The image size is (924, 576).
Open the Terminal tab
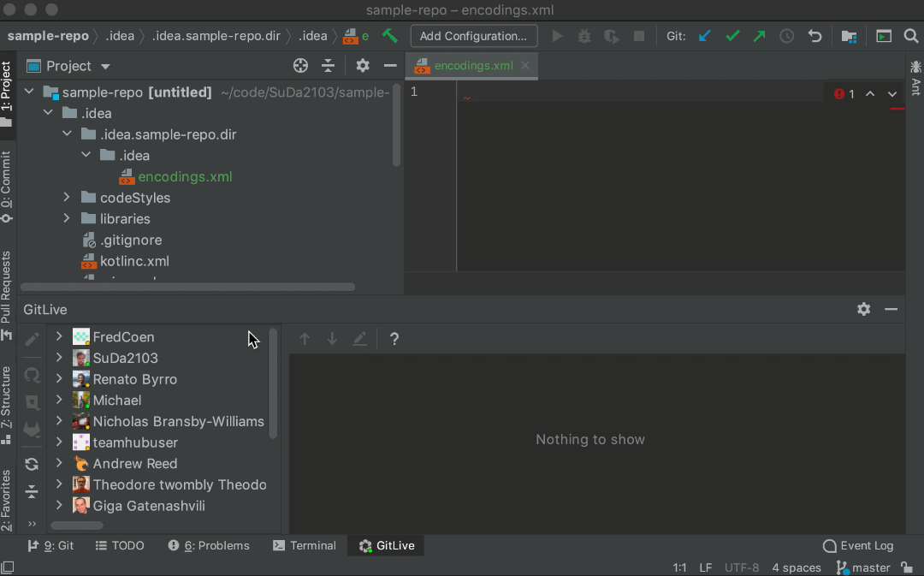[305, 545]
